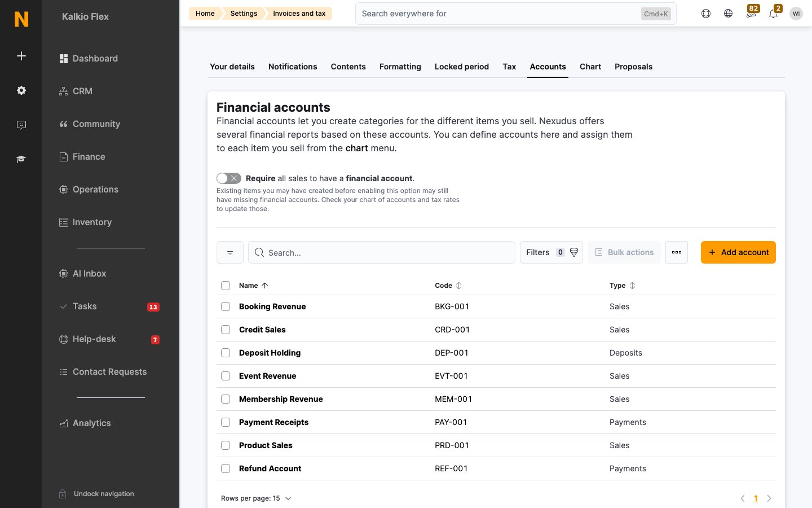Screen dimensions: 812x508
Task: Open announcements icon with 82 badge
Action: pyautogui.click(x=751, y=12)
